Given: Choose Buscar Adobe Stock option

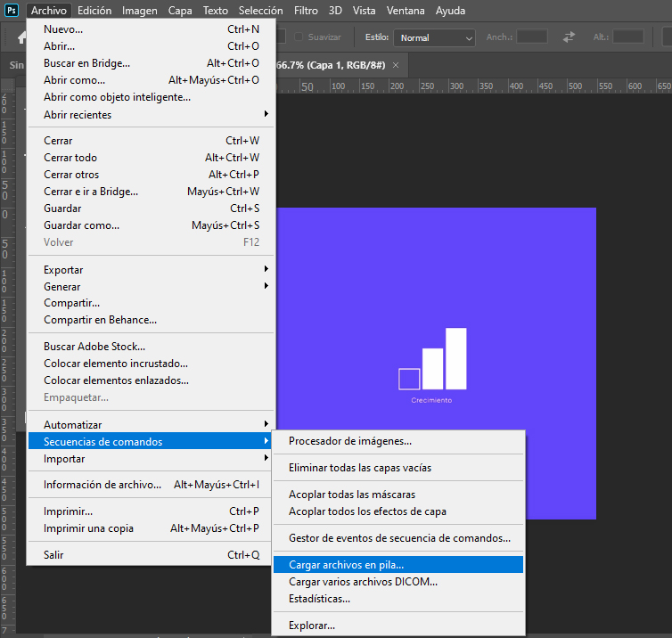Looking at the screenshot, I should coord(94,347).
